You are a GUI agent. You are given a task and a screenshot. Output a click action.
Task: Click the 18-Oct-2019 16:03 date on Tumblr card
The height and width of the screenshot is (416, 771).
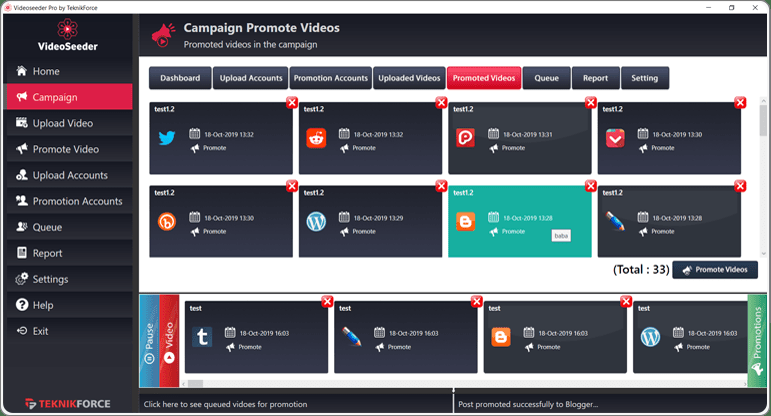tap(264, 333)
